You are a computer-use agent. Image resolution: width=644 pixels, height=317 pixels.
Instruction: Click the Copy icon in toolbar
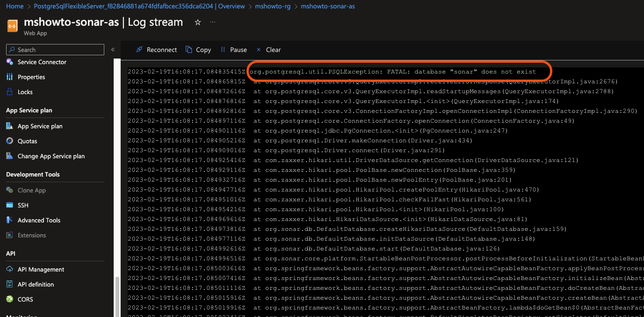pyautogui.click(x=189, y=50)
